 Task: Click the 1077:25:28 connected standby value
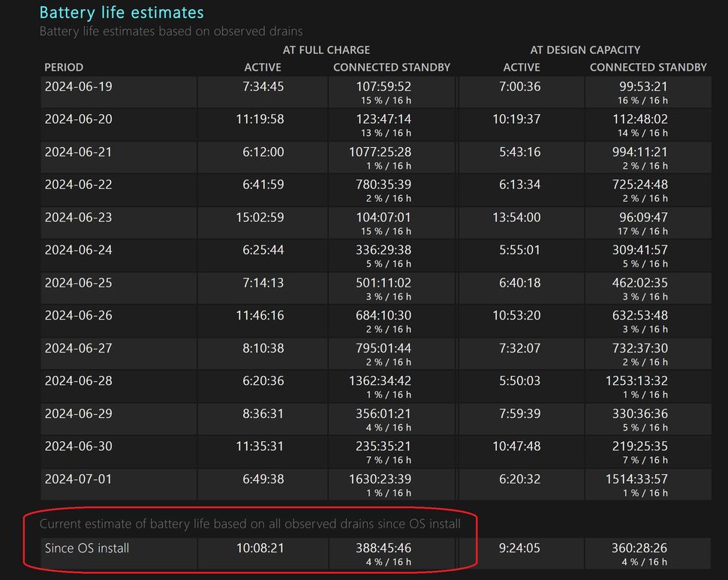(x=383, y=152)
